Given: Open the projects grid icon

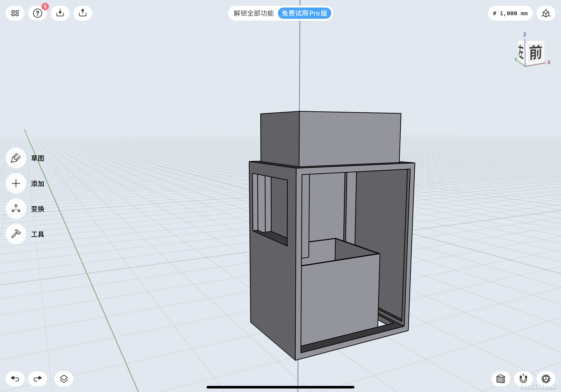Looking at the screenshot, I should click(x=15, y=13).
